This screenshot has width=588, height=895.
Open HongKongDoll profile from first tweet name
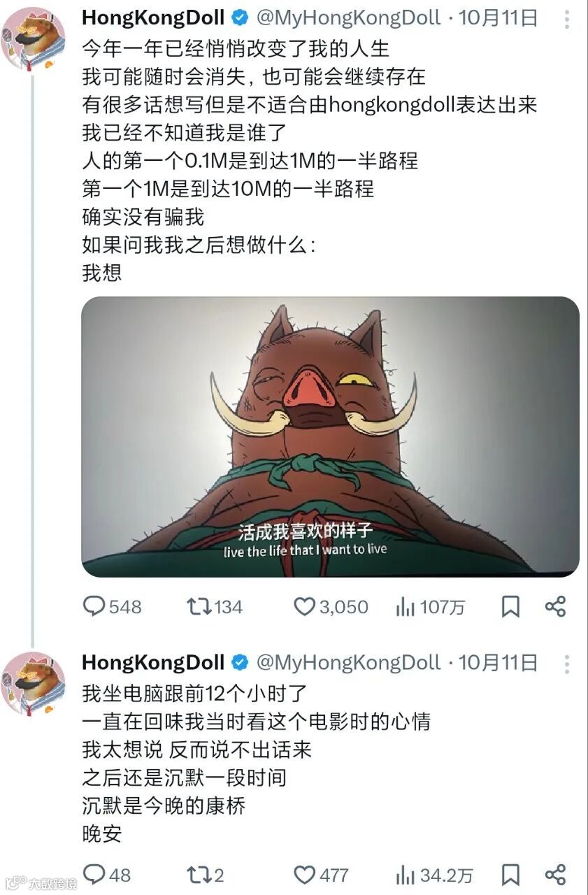[x=153, y=17]
